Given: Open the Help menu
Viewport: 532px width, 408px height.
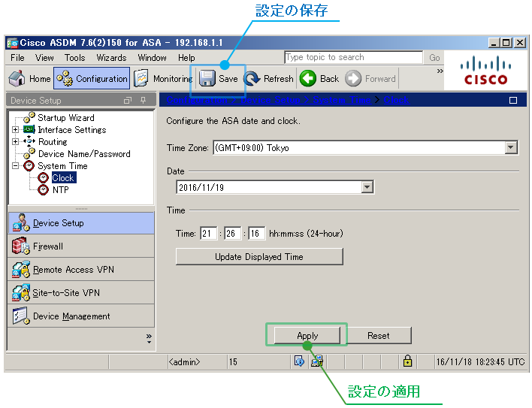Looking at the screenshot, I should [186, 58].
